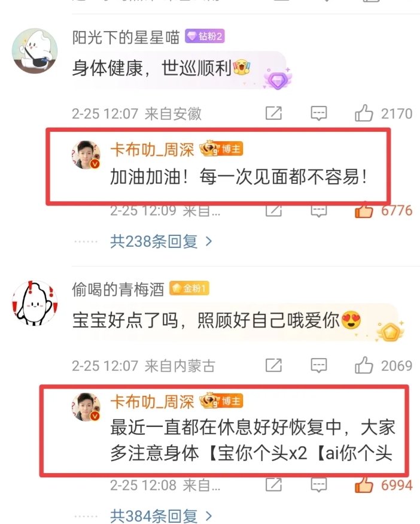This screenshot has width=420, height=524.
Task: Share the comment from 偷喝的青梅酒
Action: 273,365
